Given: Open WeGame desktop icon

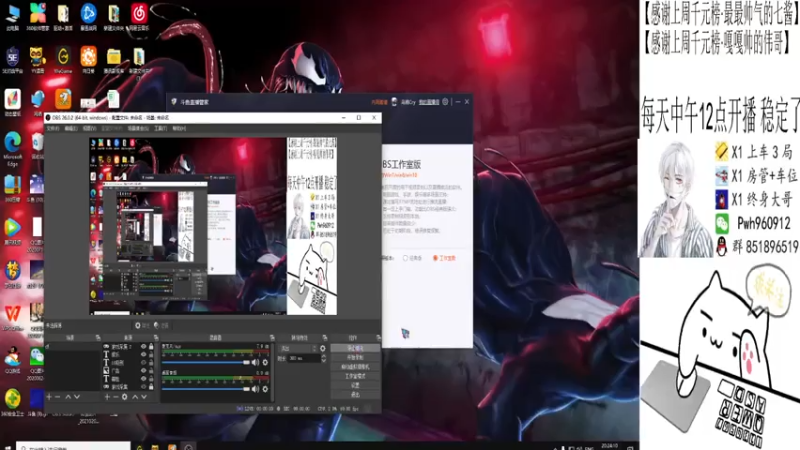Looking at the screenshot, I should (x=63, y=60).
